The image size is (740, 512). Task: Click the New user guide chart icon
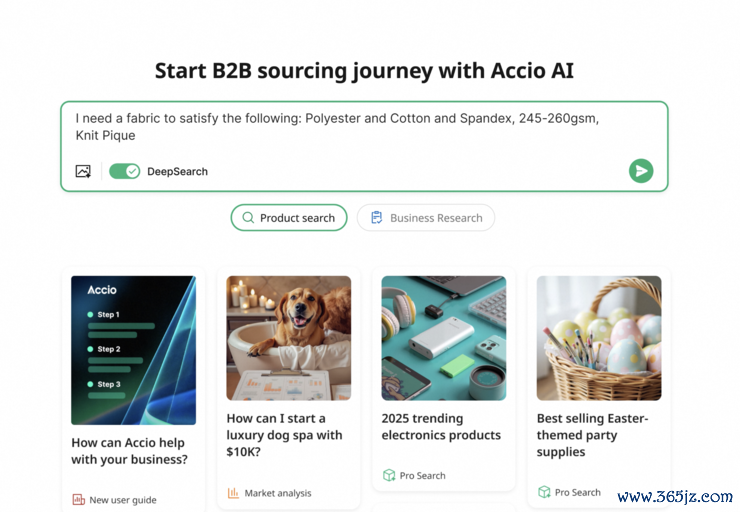click(x=78, y=500)
